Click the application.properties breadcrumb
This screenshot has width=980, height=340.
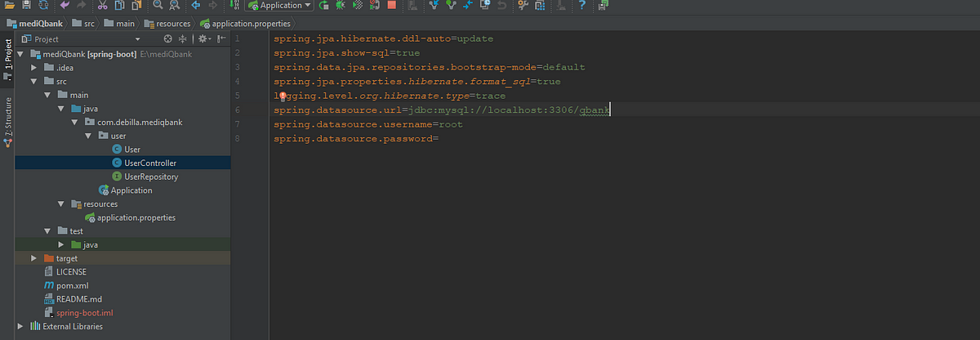pos(246,24)
